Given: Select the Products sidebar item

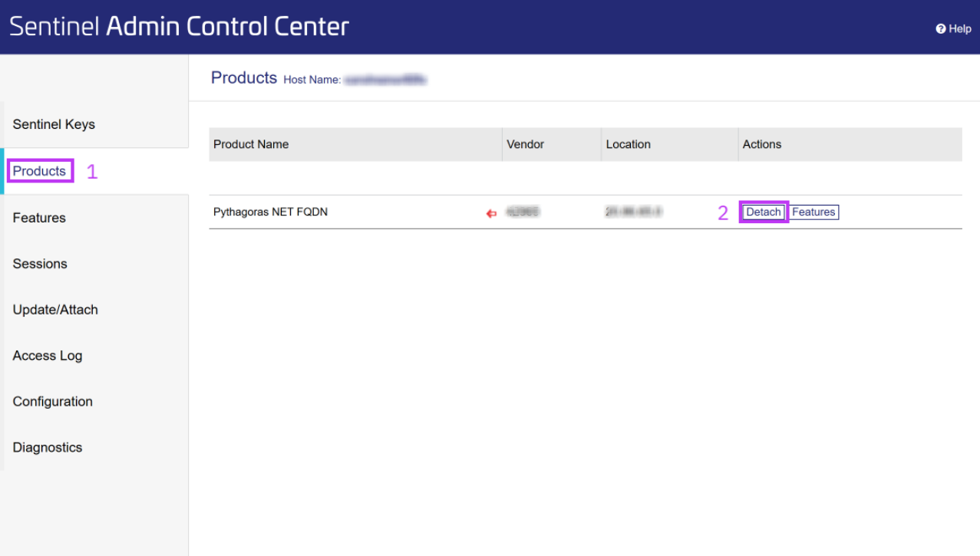Looking at the screenshot, I should coord(39,171).
